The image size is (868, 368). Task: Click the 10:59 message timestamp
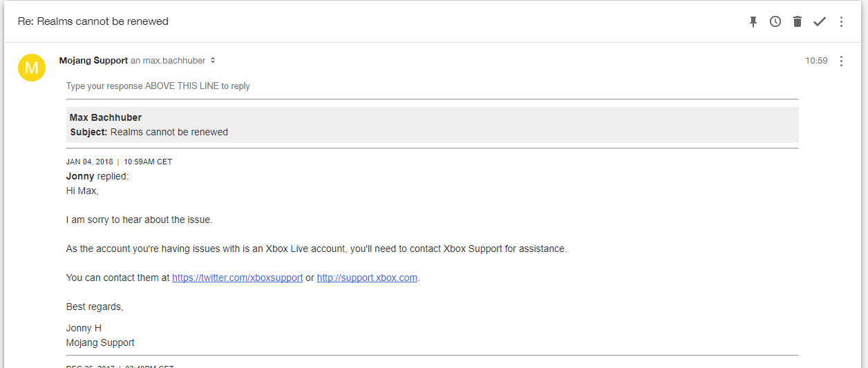[x=816, y=61]
